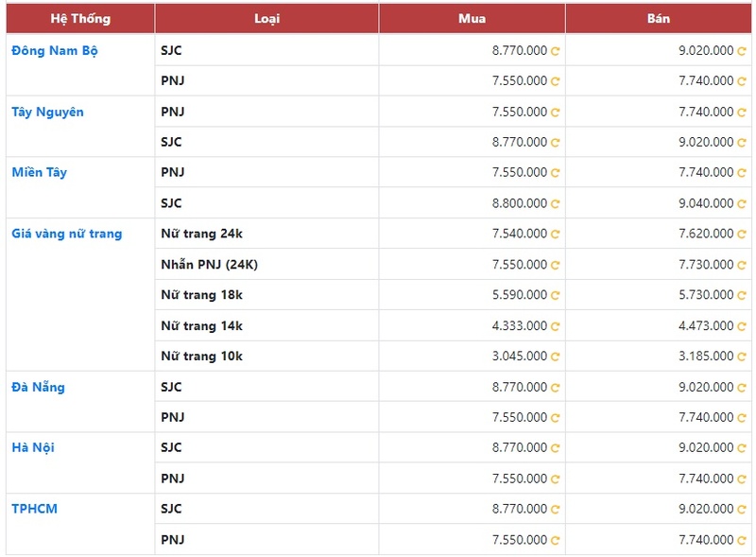Open the Tây Nguyên region link
The height and width of the screenshot is (557, 756).
pos(48,112)
